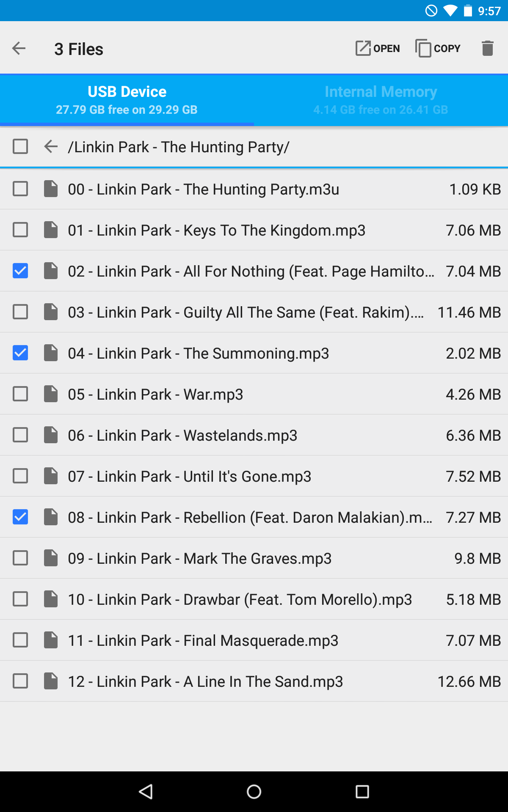Tap file icon for War.mp3
Viewport: 508px width, 812px height.
coord(51,394)
